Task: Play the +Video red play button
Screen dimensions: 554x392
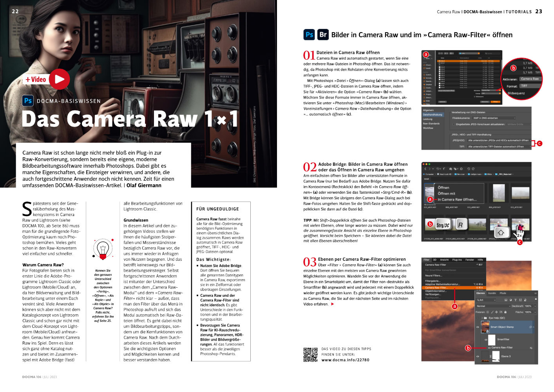Action: click(x=60, y=79)
